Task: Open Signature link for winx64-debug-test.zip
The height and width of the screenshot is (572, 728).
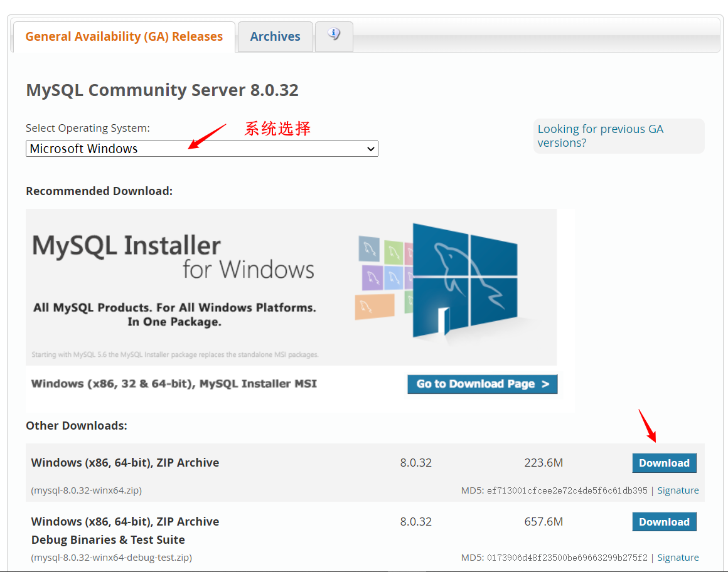Action: (678, 557)
